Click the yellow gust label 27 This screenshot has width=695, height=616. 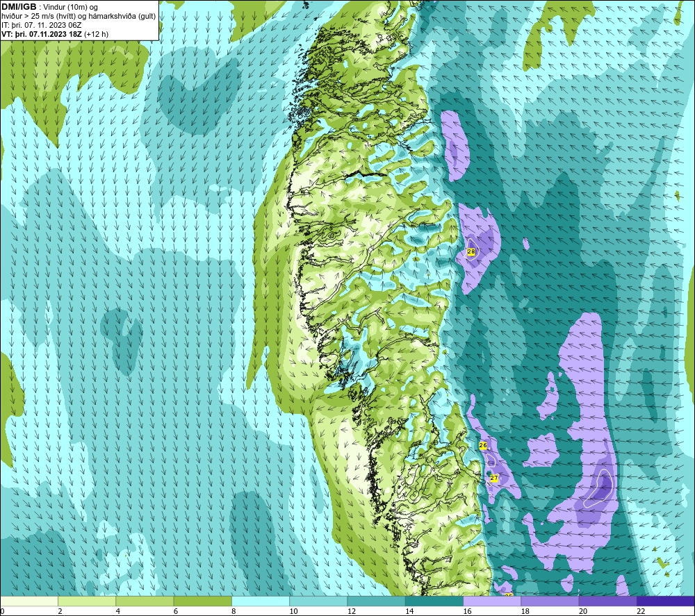494,478
